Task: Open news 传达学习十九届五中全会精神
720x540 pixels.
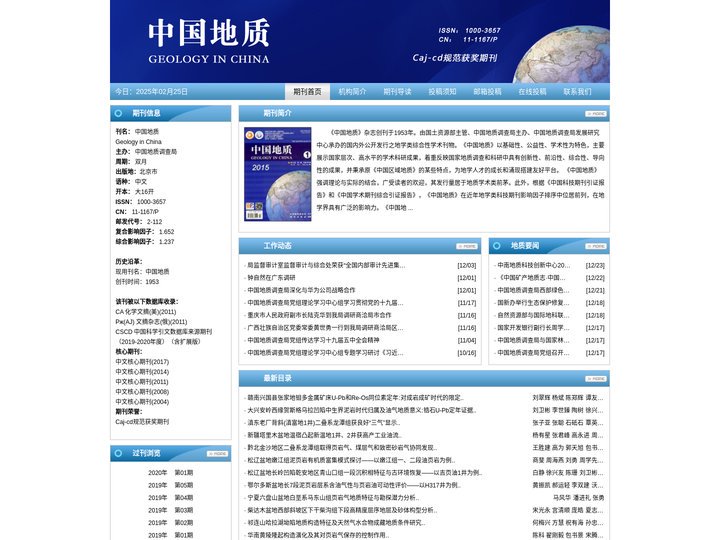Action: (313, 340)
